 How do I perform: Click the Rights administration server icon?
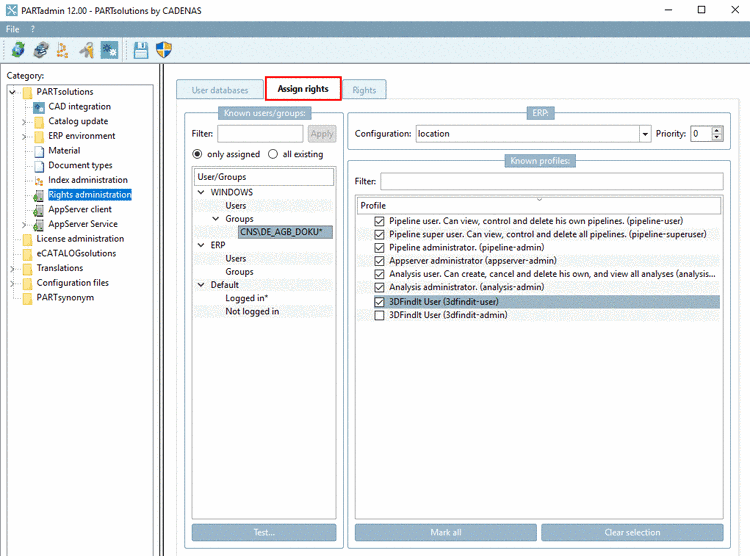(x=39, y=195)
